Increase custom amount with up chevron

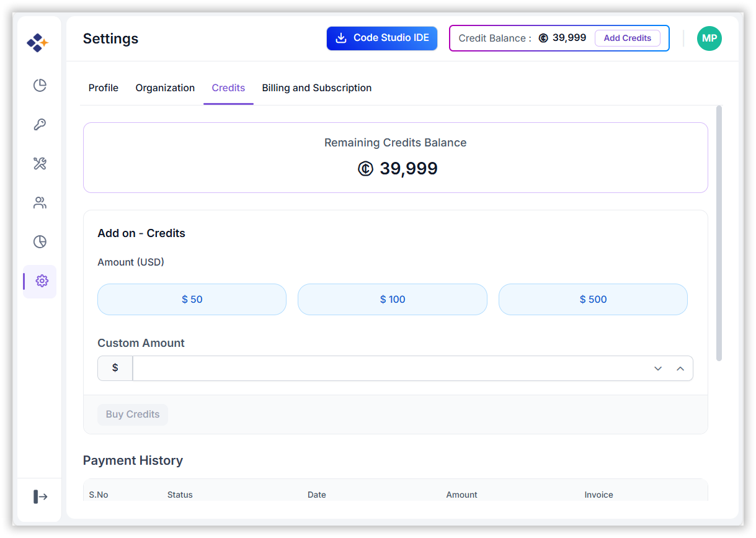coord(680,369)
